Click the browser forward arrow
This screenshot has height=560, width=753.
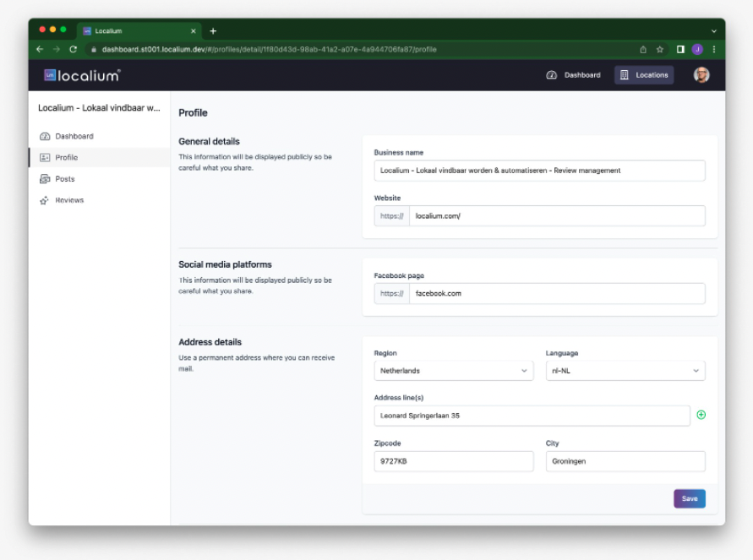(57, 50)
